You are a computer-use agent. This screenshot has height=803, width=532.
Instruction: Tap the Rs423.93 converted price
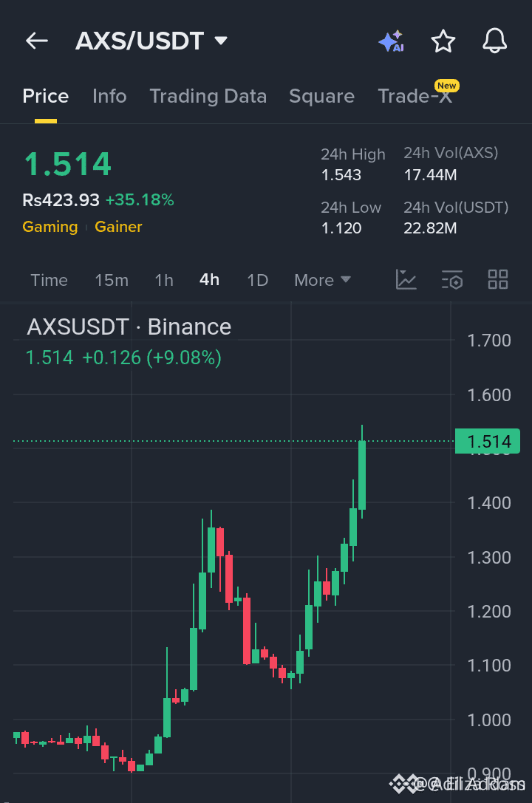[x=61, y=199]
